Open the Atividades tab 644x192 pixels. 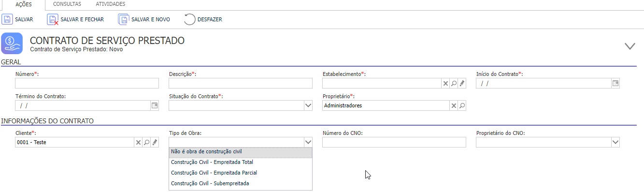pyautogui.click(x=111, y=4)
